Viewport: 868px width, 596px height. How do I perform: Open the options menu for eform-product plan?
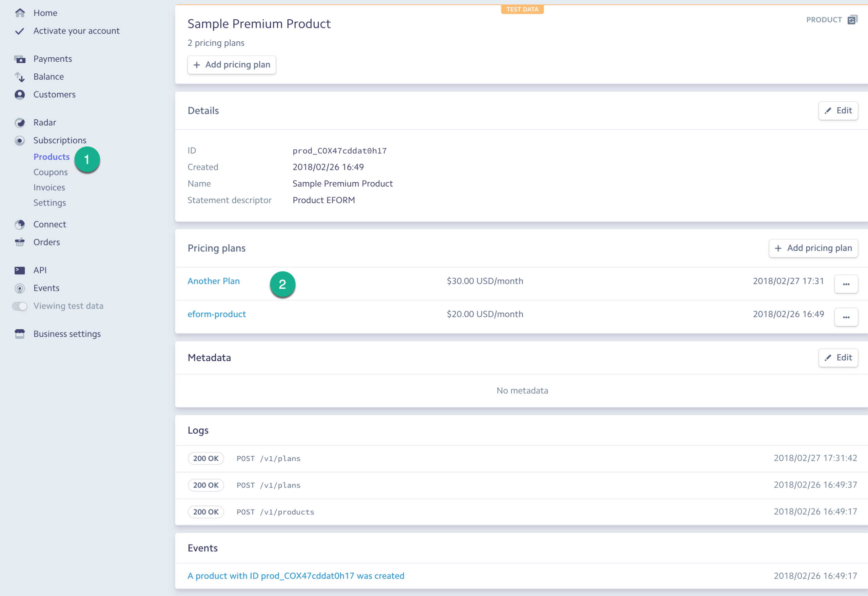tap(846, 317)
